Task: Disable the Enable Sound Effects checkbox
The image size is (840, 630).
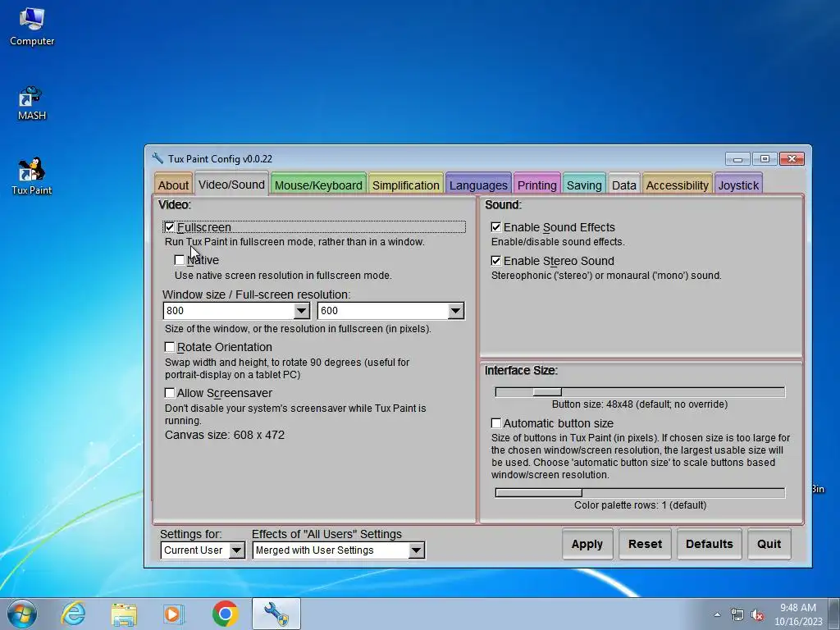Action: pyautogui.click(x=496, y=227)
